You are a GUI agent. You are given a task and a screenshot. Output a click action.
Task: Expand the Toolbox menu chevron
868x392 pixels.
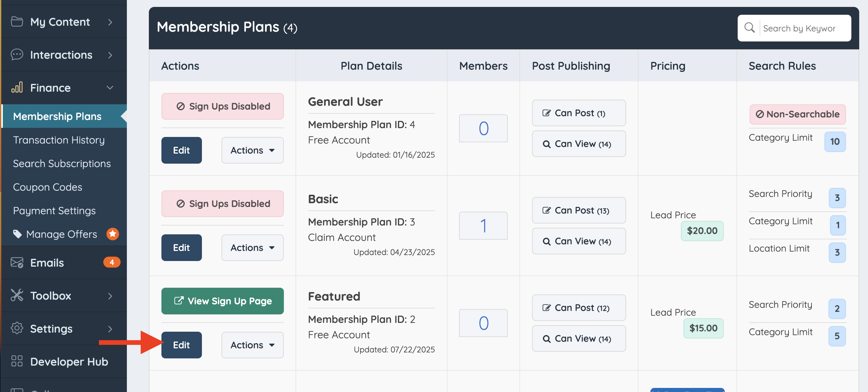(110, 296)
